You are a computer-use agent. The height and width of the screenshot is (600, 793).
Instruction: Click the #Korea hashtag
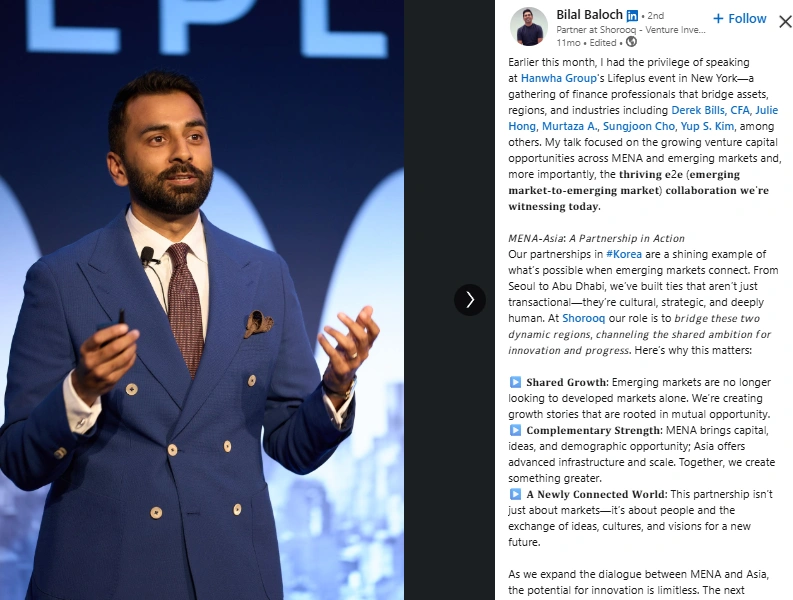624,254
